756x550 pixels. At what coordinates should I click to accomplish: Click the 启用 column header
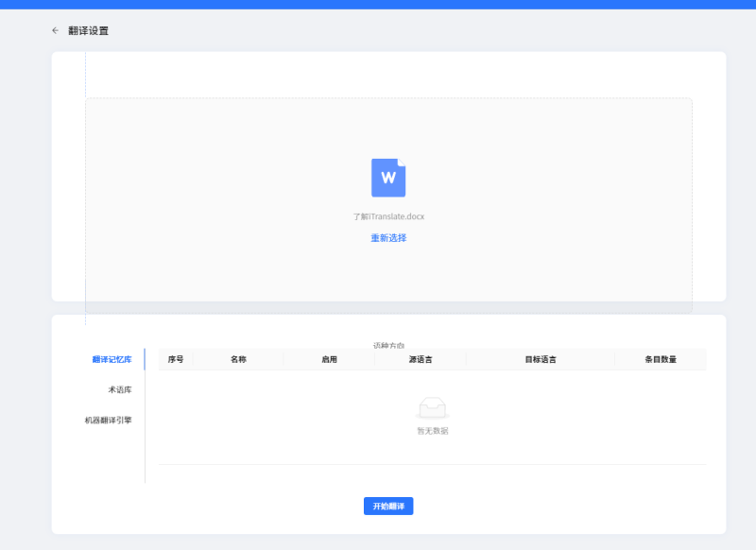pyautogui.click(x=328, y=359)
